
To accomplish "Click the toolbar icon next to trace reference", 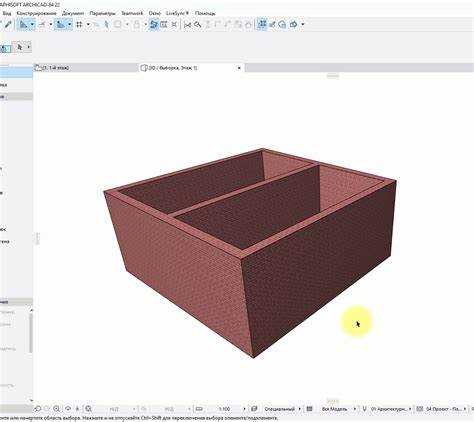I will [x=164, y=24].
